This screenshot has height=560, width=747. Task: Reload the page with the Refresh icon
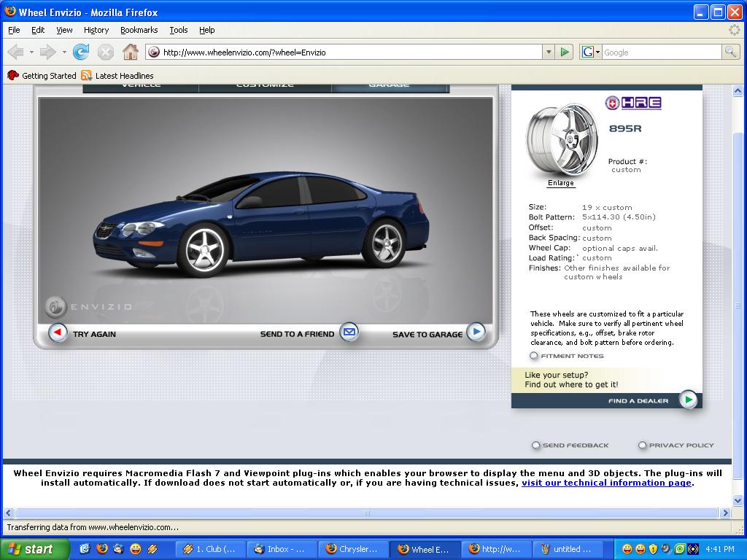coord(81,52)
